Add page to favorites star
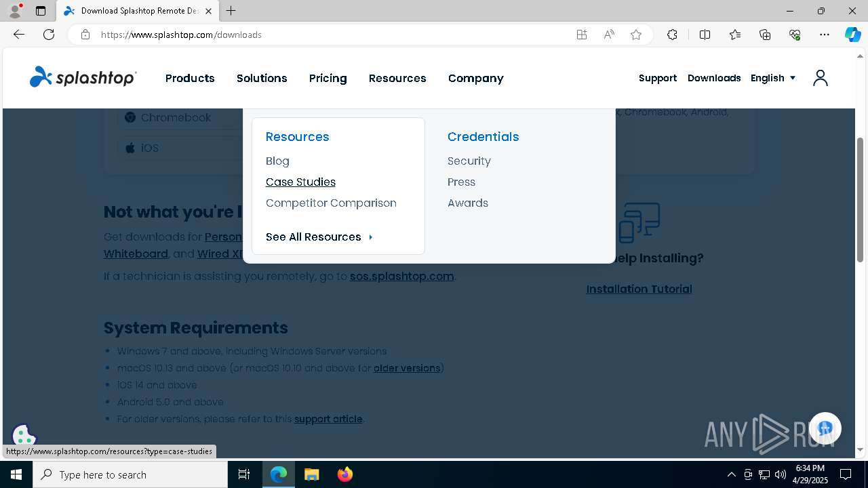Image resolution: width=868 pixels, height=488 pixels. (x=636, y=35)
